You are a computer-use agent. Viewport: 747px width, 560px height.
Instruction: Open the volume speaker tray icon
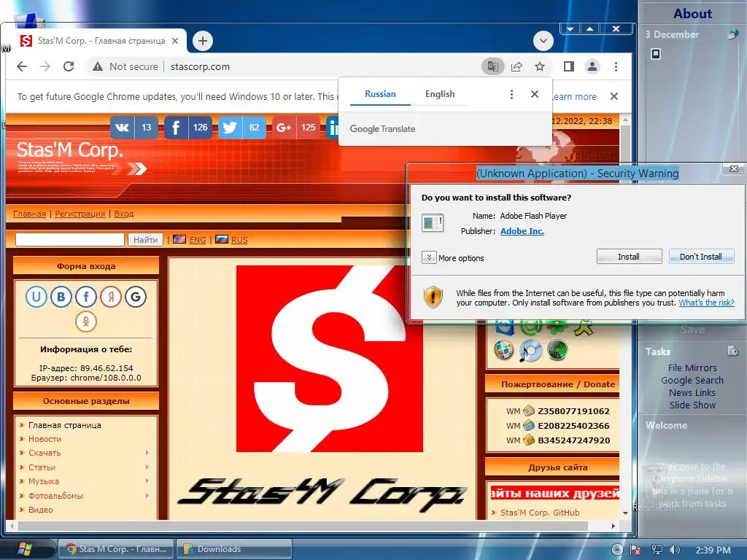point(675,550)
